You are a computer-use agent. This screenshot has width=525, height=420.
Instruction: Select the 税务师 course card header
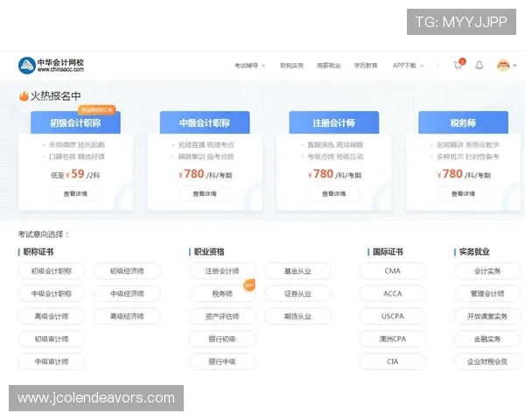coord(463,122)
